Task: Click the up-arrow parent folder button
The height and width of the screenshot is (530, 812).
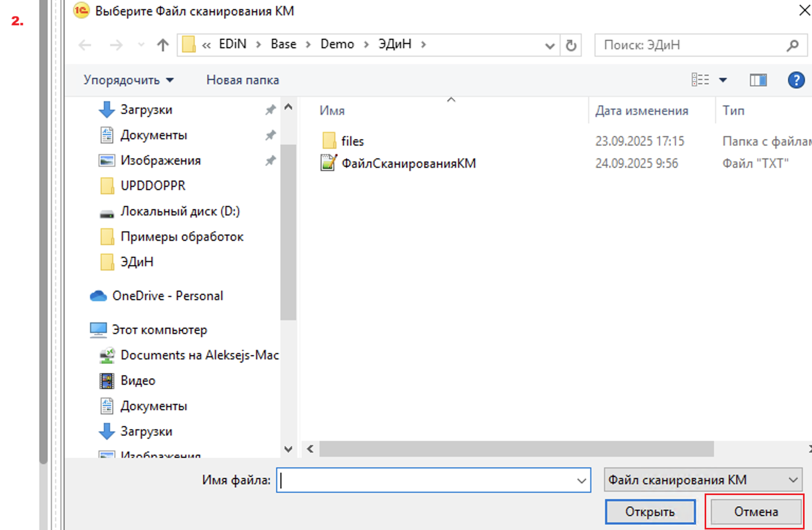Action: point(162,46)
